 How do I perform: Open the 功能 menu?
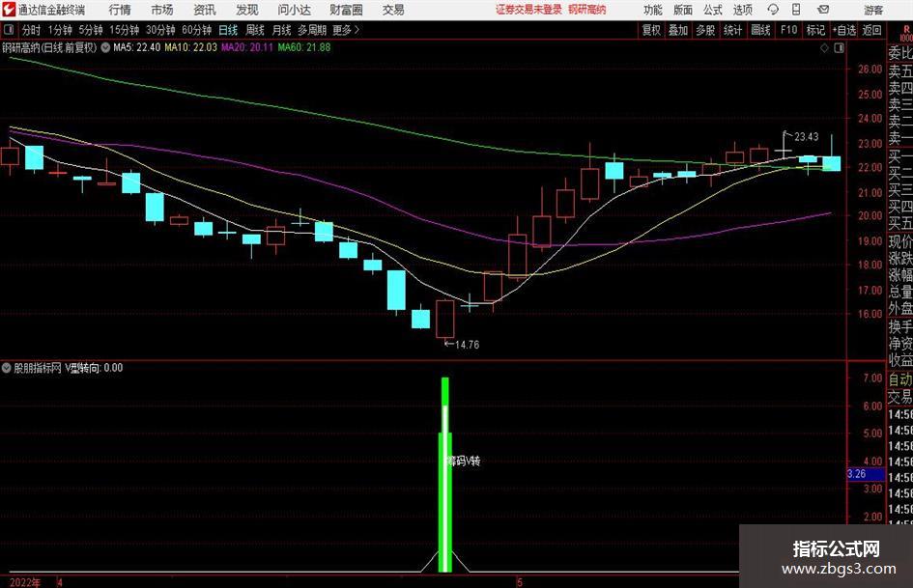point(653,10)
